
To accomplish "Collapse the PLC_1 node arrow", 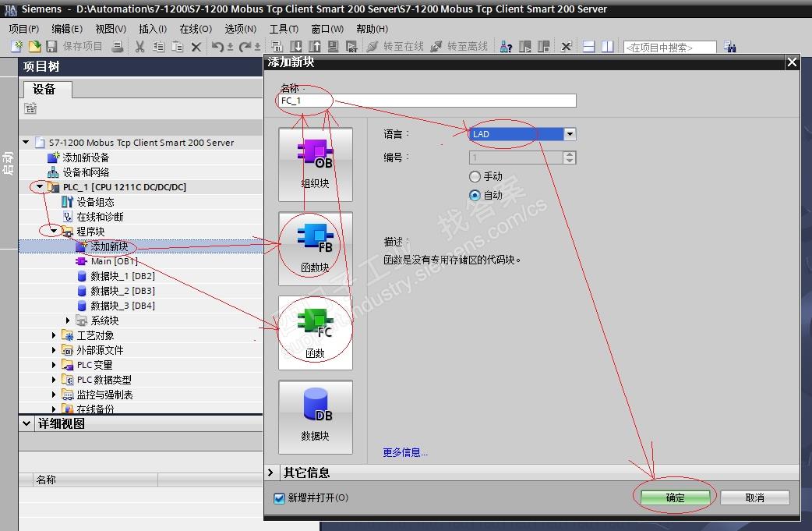I will [x=40, y=186].
